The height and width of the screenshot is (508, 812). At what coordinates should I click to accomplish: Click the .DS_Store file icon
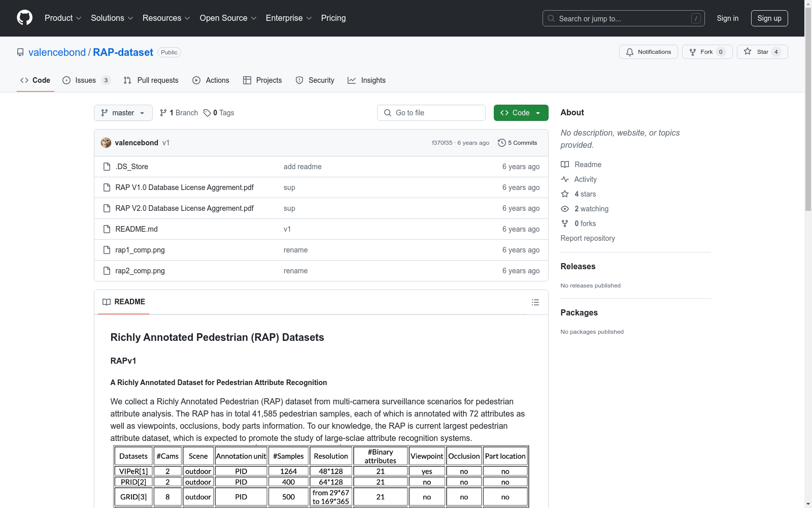click(107, 167)
